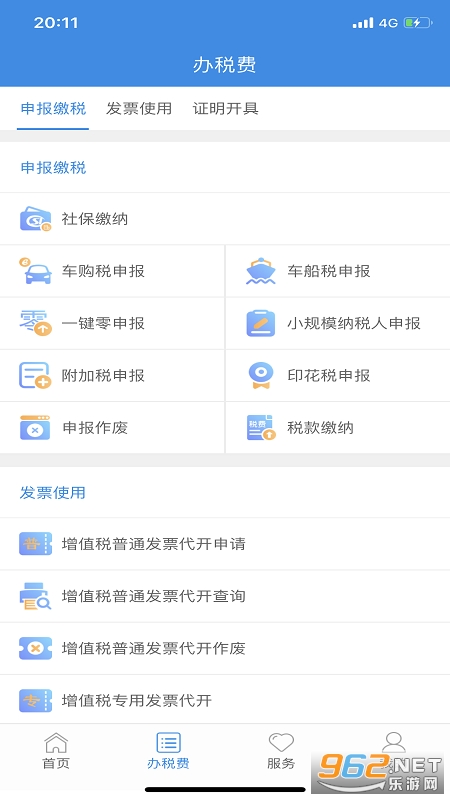The height and width of the screenshot is (800, 450).
Task: Open 社保缴纳 entry
Action: (x=225, y=219)
